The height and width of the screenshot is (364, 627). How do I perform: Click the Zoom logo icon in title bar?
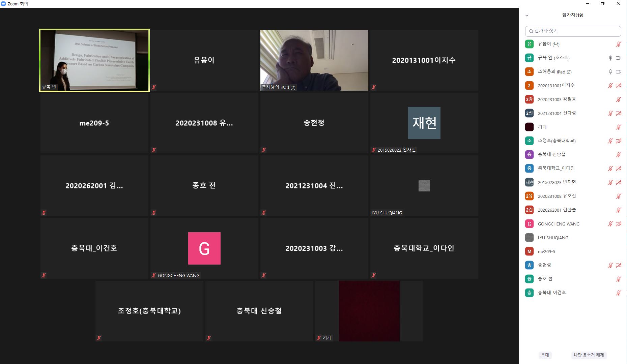coord(3,4)
